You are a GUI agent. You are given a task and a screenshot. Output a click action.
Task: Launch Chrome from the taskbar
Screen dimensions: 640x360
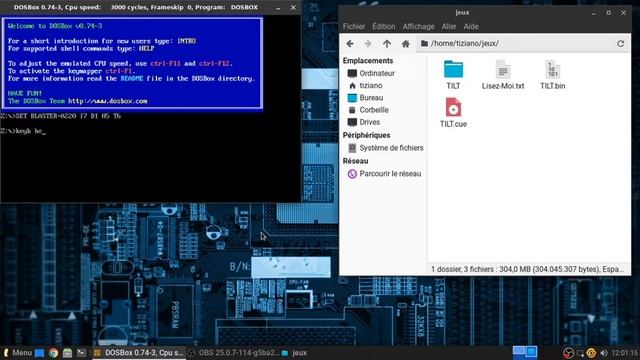coord(53,353)
